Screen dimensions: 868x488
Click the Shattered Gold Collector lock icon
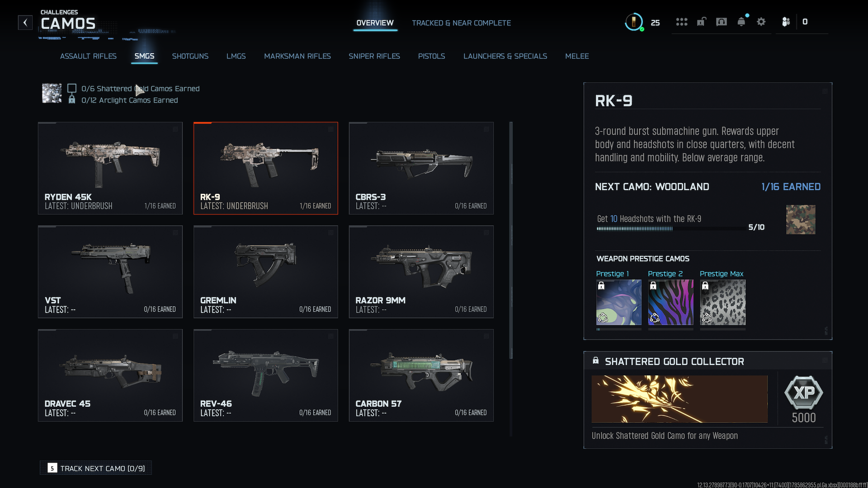596,361
